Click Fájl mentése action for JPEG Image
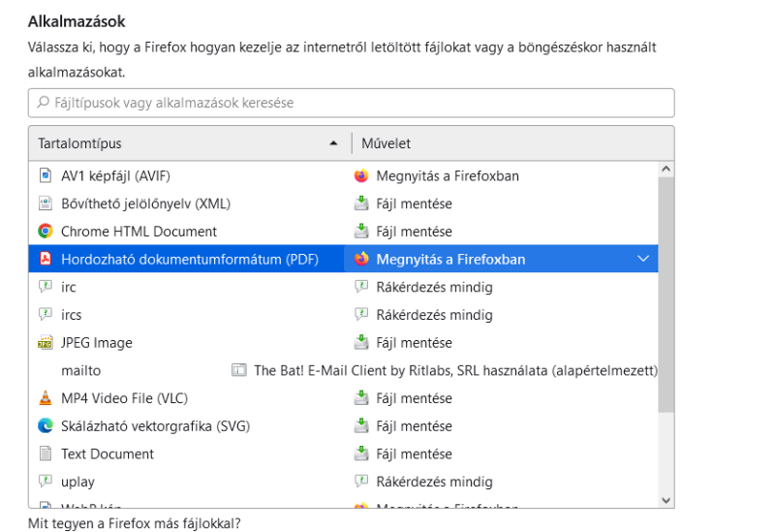The width and height of the screenshot is (775, 532). [x=414, y=343]
